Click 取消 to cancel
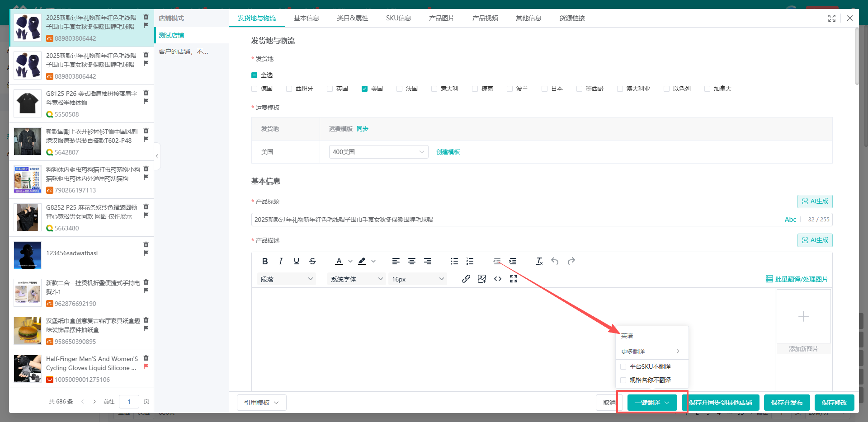Screen dimensions: 868x422 [609, 403]
